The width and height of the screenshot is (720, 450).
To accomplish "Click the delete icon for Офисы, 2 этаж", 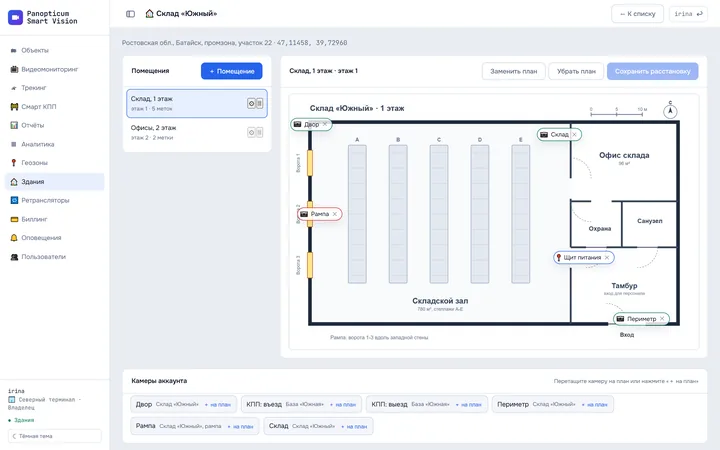I will coord(259,133).
